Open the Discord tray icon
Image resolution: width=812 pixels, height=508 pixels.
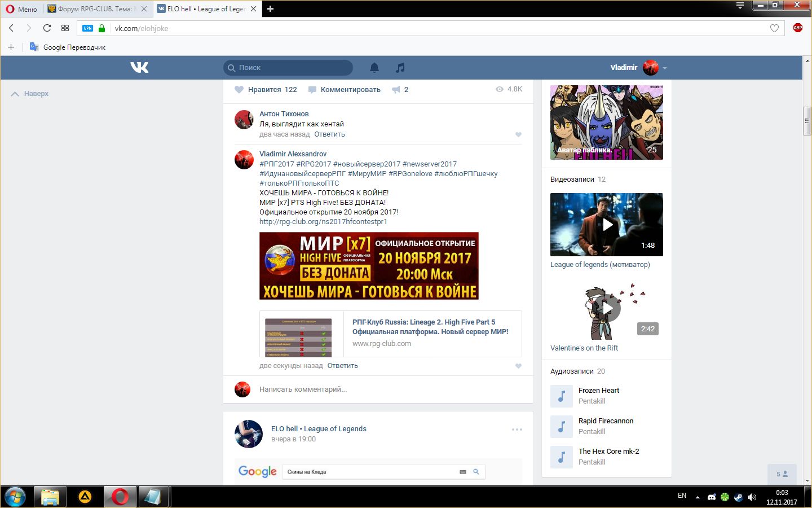click(x=712, y=497)
